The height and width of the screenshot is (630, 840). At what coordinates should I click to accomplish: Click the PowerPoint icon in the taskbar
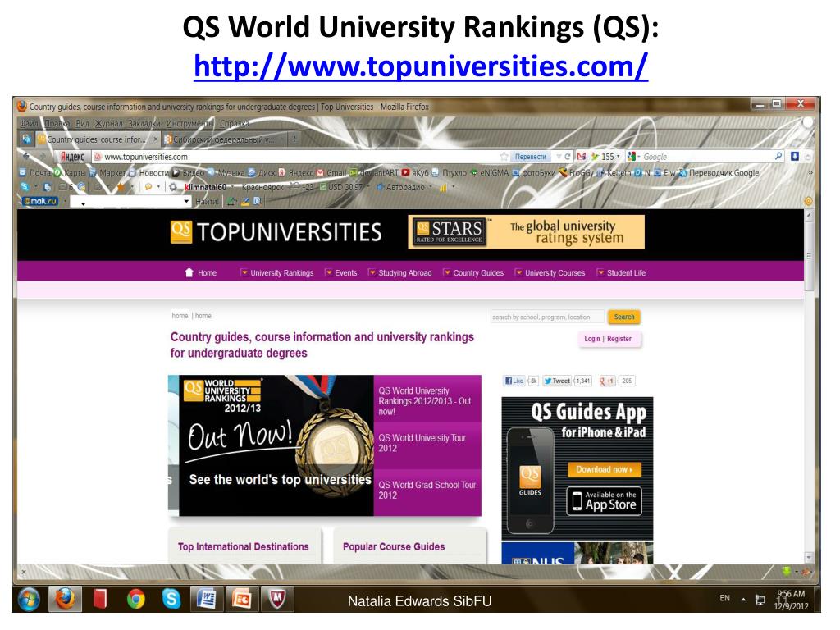coord(242,599)
